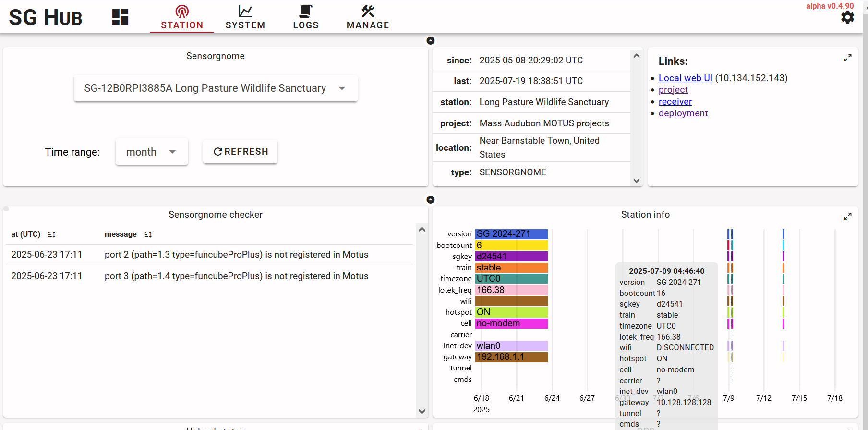The width and height of the screenshot is (868, 430).
Task: Follow the receiver link
Action: 675,102
